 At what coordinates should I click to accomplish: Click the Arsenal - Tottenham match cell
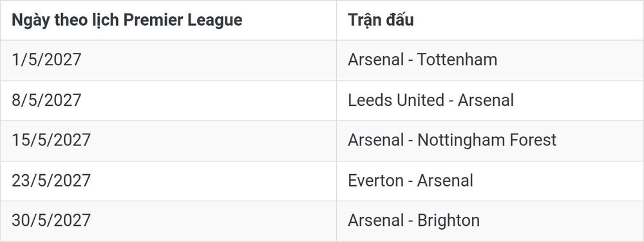point(490,60)
